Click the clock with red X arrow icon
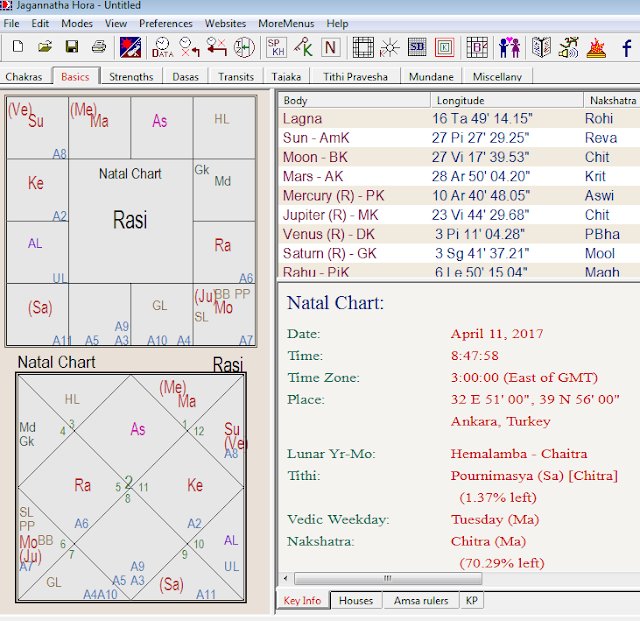This screenshot has height=621, width=640. 189,47
